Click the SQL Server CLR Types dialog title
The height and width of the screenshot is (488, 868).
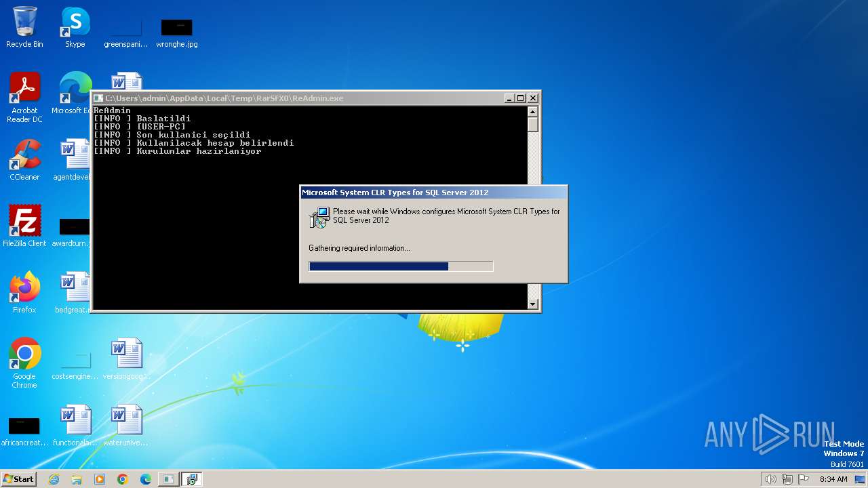coord(395,192)
